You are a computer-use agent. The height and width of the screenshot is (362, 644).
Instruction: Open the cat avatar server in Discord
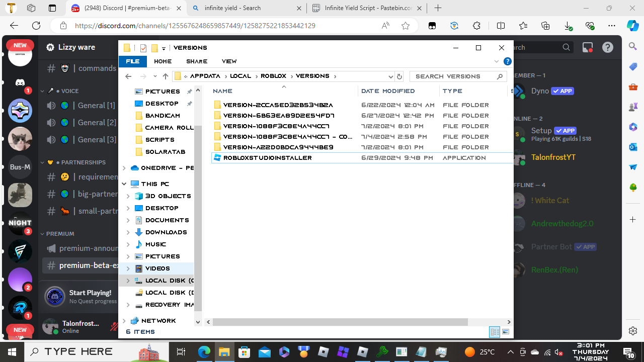pyautogui.click(x=20, y=139)
